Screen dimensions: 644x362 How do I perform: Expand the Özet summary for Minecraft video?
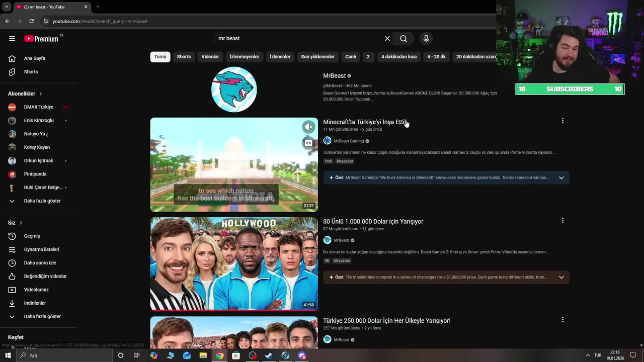point(561,177)
